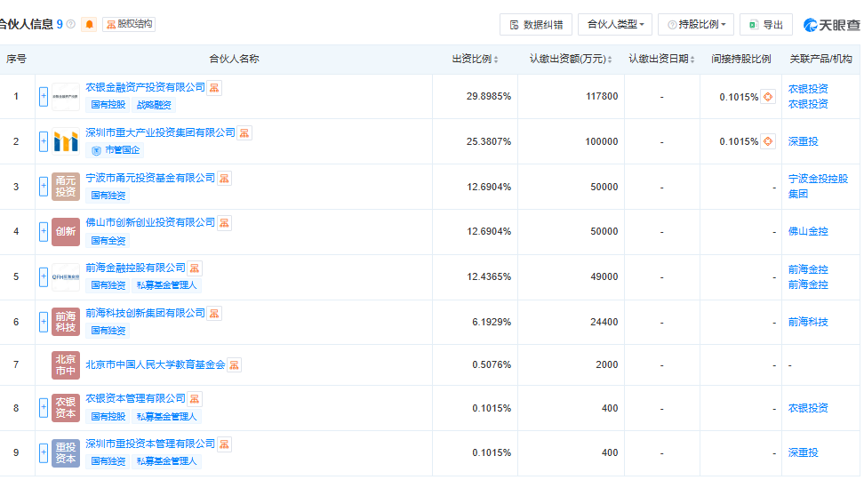
Task: Export data with 导出 button
Action: point(766,25)
